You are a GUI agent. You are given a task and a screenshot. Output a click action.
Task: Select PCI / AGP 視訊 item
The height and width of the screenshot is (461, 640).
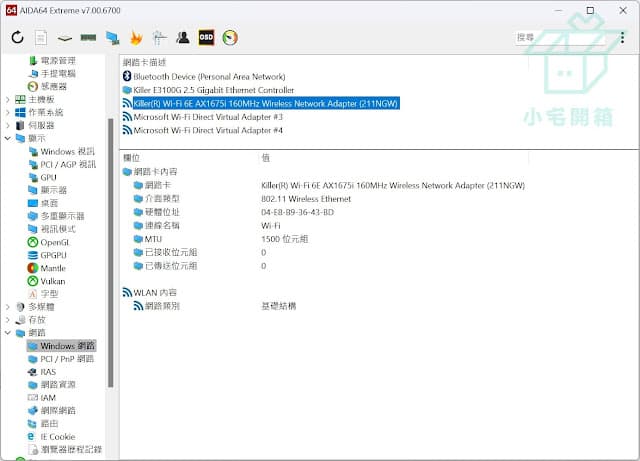point(68,165)
